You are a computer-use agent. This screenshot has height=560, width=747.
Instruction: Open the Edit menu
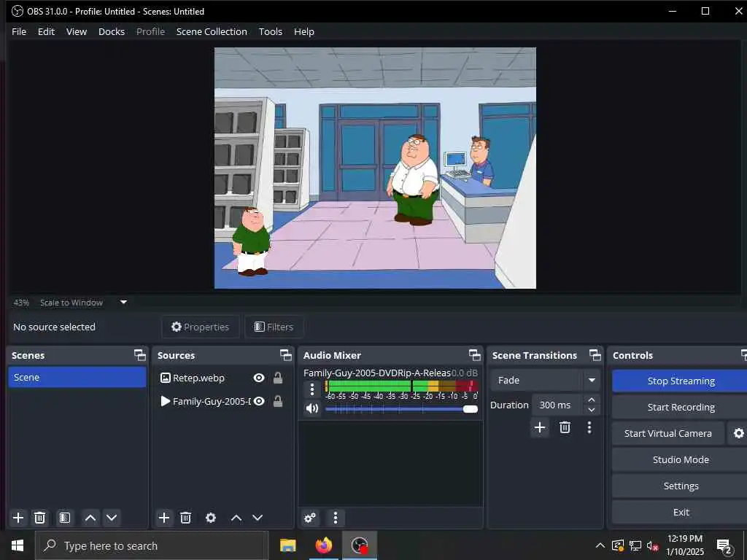click(46, 31)
